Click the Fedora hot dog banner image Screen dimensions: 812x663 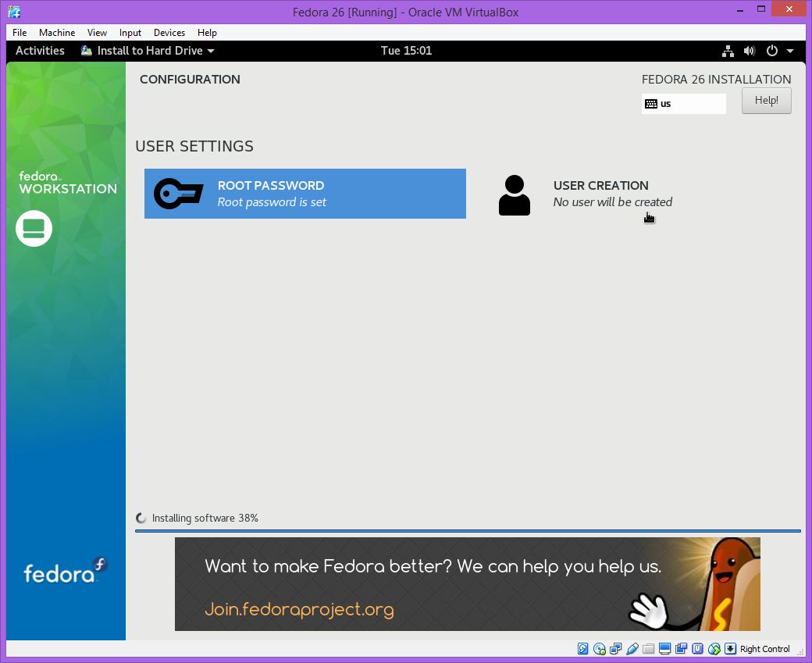tap(468, 584)
